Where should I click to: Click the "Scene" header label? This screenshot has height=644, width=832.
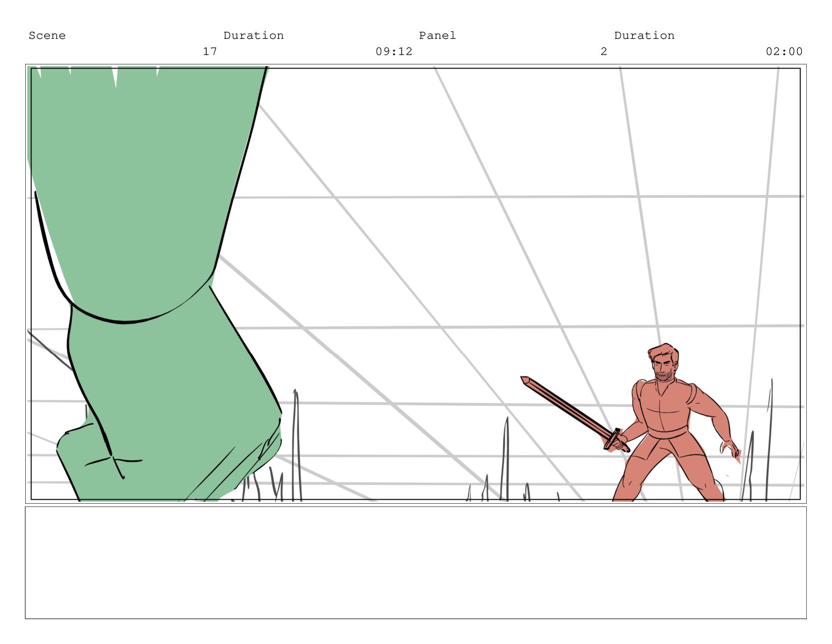point(47,35)
